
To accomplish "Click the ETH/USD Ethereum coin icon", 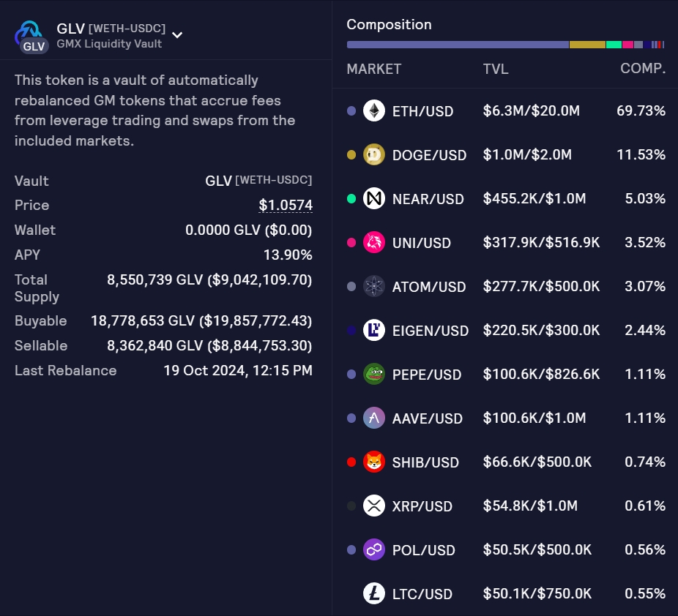I will pyautogui.click(x=374, y=111).
